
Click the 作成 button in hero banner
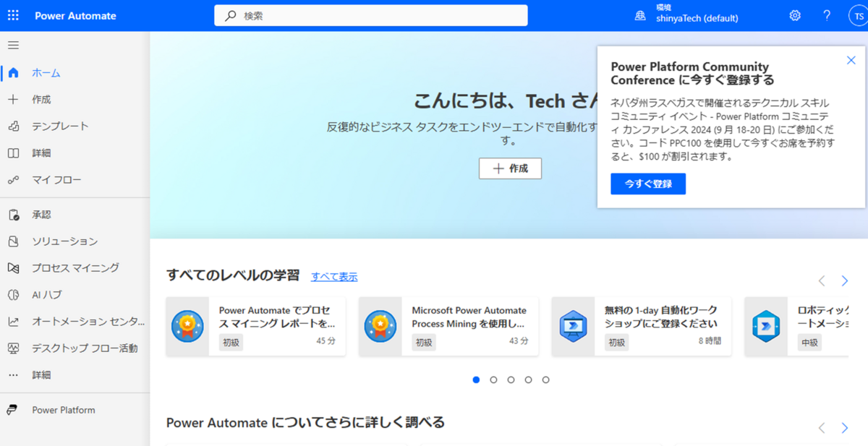tap(510, 168)
